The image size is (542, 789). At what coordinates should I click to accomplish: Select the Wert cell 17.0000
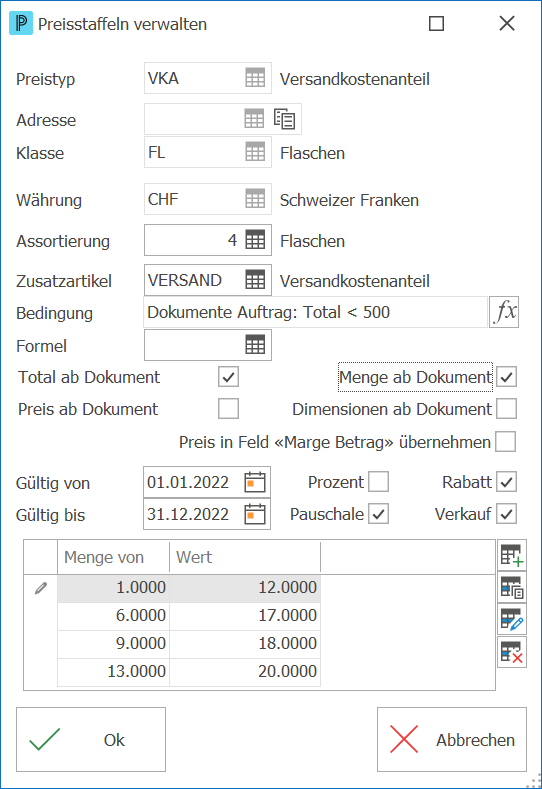245,616
